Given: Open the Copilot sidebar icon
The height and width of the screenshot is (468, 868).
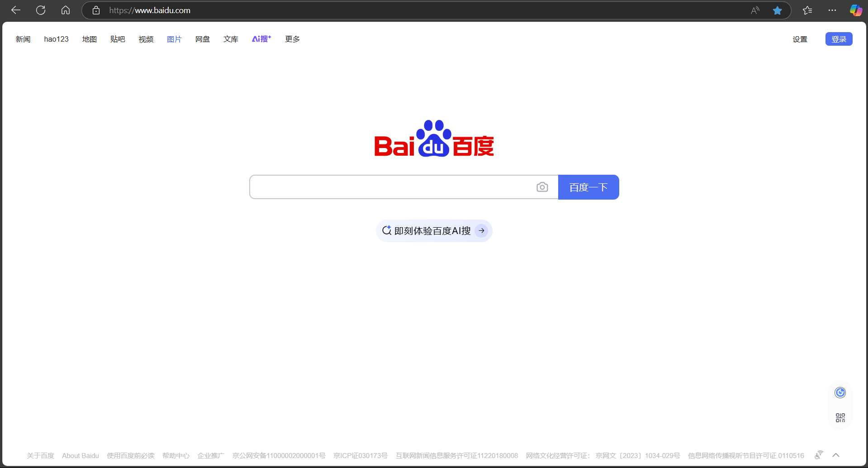Looking at the screenshot, I should tap(856, 10).
